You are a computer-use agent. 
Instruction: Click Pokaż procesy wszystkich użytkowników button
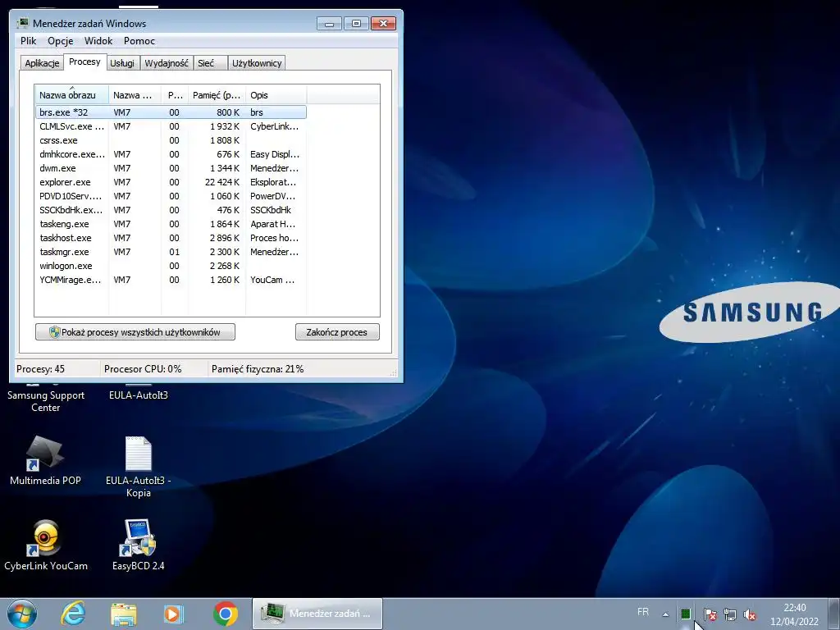[135, 332]
